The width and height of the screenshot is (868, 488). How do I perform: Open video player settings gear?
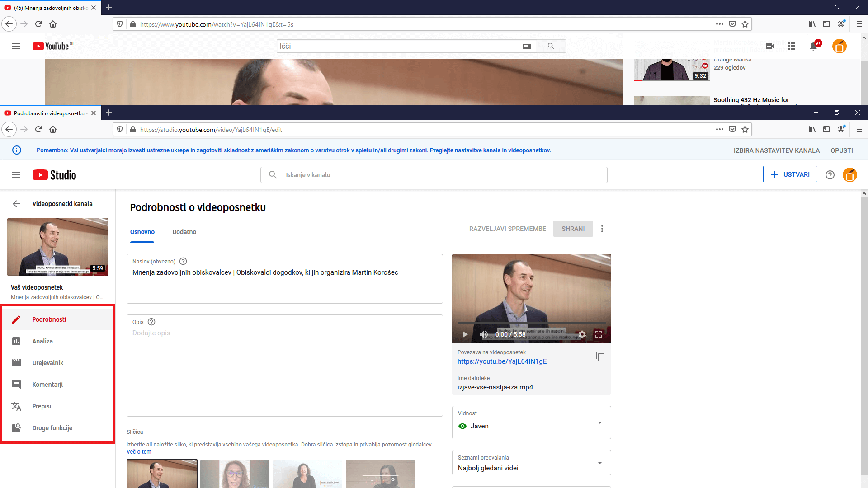pyautogui.click(x=582, y=334)
